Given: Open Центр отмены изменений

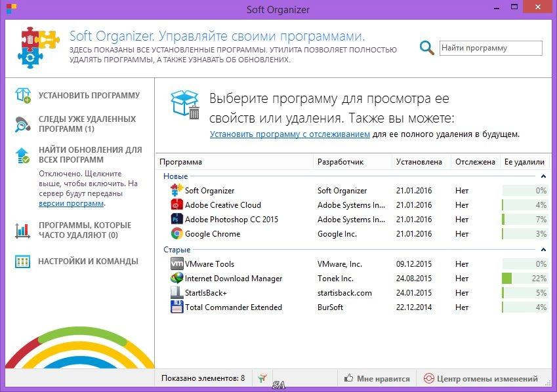Looking at the screenshot, I should (x=481, y=378).
